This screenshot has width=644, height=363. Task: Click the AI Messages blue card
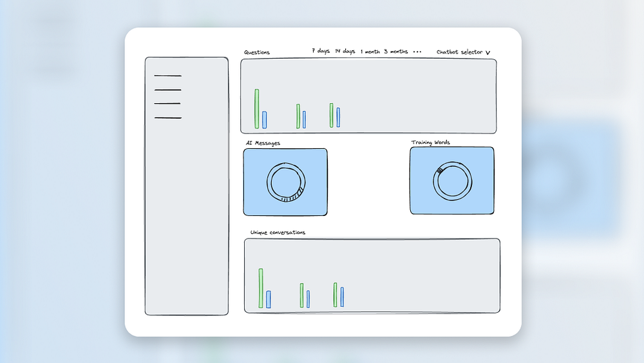tap(285, 182)
